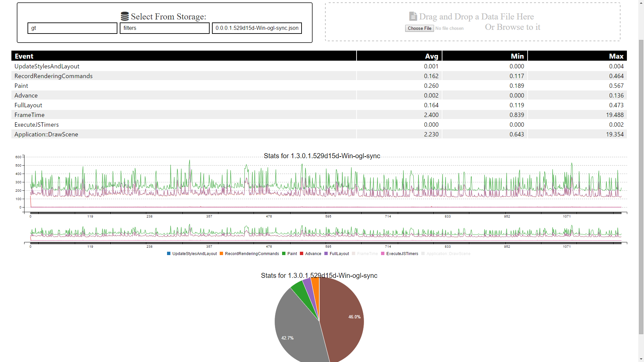This screenshot has height=362, width=644.
Task: Click the Choose File button
Action: pos(419,28)
